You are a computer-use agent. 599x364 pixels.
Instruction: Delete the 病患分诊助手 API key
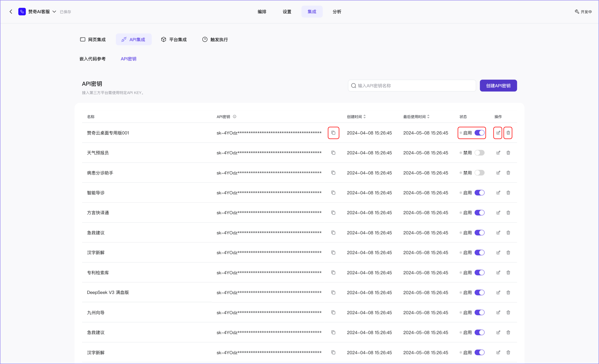coord(508,173)
